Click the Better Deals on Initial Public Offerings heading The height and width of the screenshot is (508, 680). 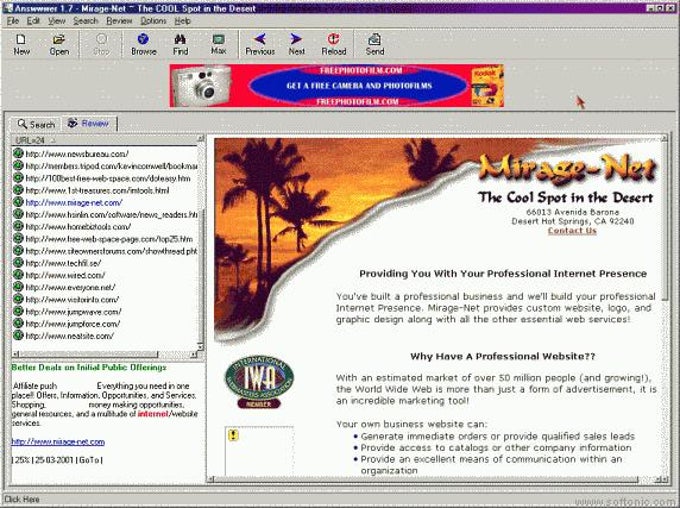click(88, 367)
